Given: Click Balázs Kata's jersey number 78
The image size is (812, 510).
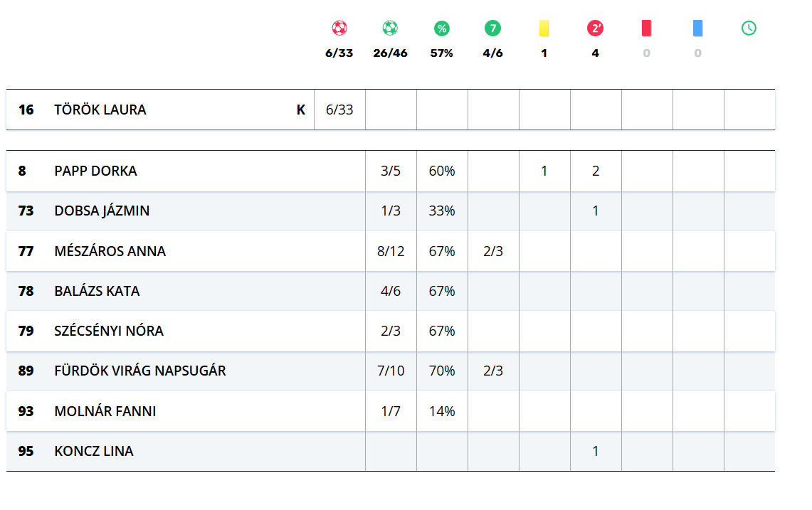Looking at the screenshot, I should (26, 291).
